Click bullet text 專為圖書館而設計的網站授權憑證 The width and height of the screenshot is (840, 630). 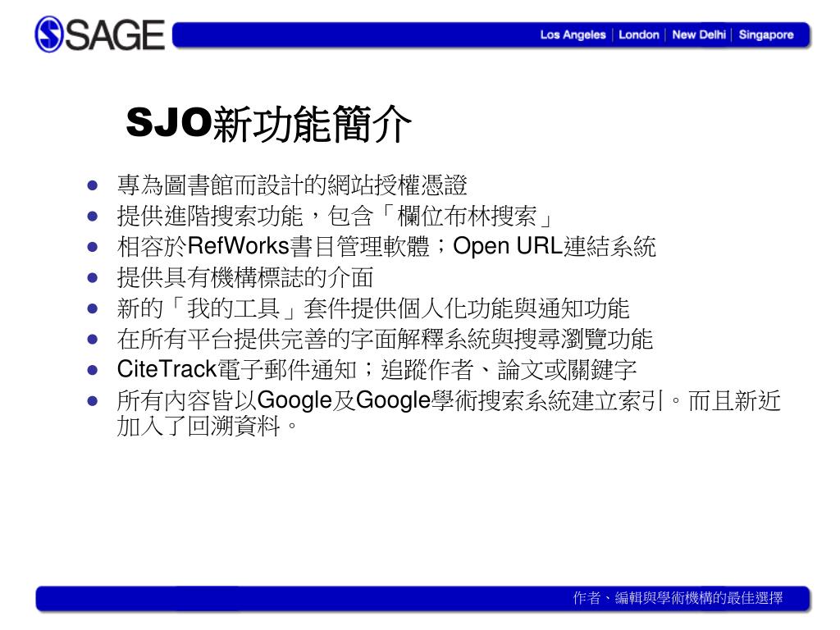pos(292,185)
